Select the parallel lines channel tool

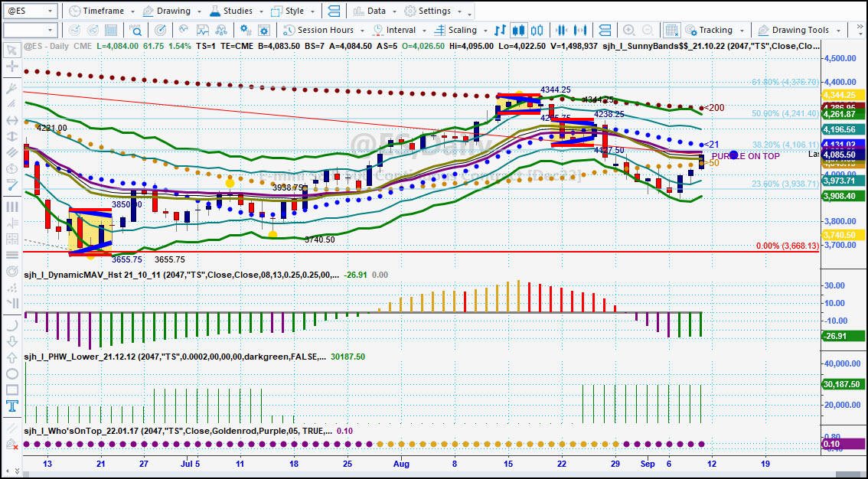point(11,153)
